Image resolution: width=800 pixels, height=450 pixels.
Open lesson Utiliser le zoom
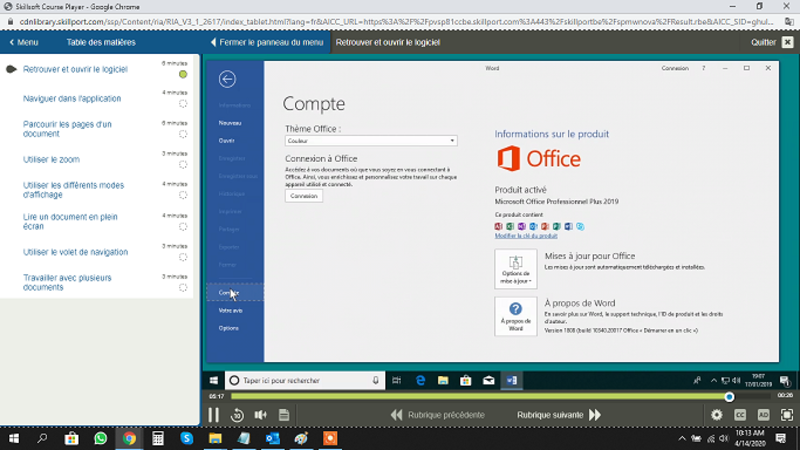click(51, 160)
